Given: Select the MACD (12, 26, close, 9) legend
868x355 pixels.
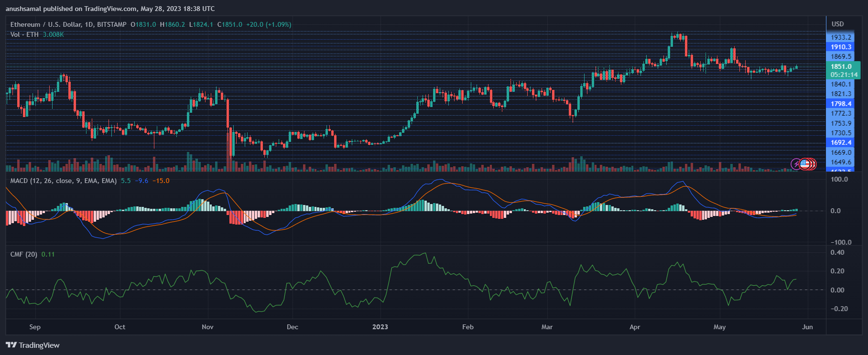Looking at the screenshot, I should click(63, 181).
